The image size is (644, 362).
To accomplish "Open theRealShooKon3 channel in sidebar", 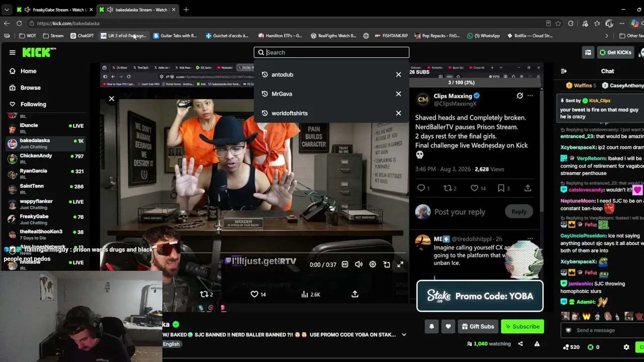I will (x=45, y=235).
